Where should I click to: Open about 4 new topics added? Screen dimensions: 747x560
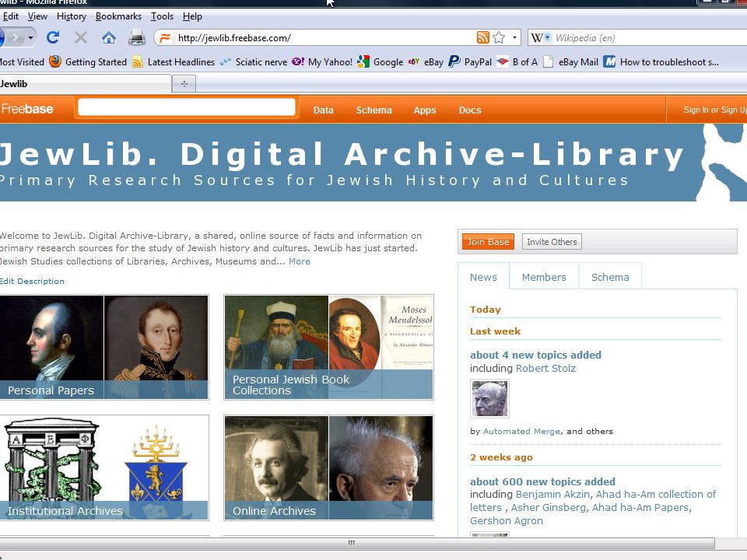[x=535, y=355]
